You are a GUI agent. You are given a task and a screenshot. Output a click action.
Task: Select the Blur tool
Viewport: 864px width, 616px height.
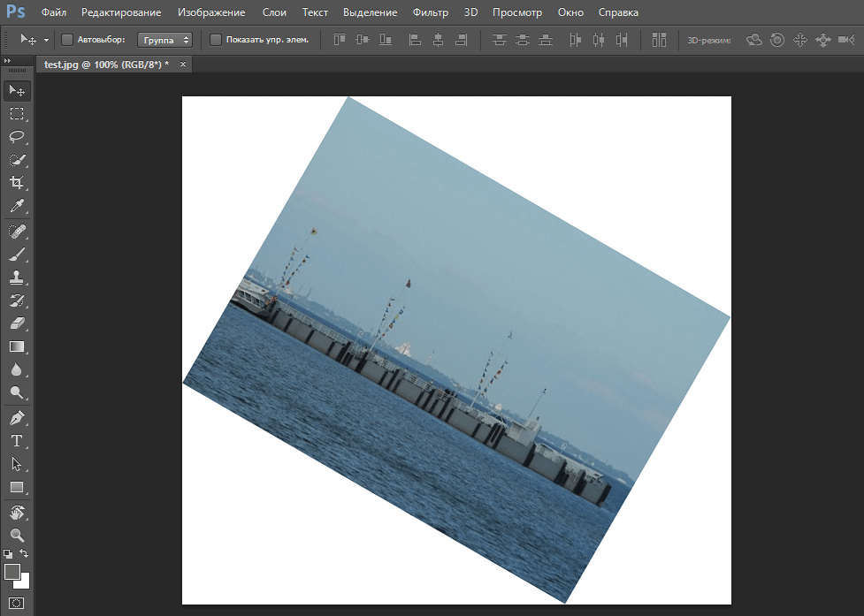pyautogui.click(x=17, y=370)
